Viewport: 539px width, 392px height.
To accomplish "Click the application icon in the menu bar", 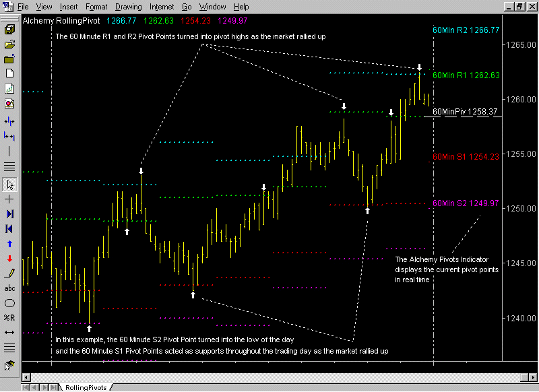I will 8,7.
